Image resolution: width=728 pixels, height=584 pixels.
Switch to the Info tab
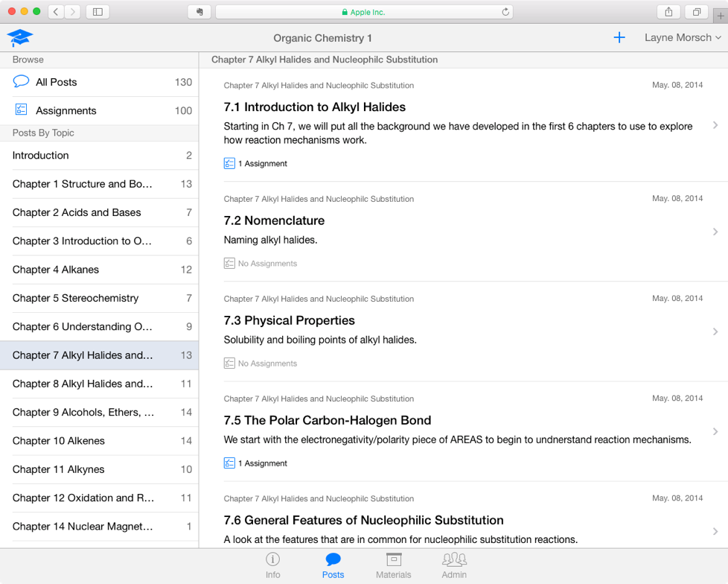pos(273,565)
